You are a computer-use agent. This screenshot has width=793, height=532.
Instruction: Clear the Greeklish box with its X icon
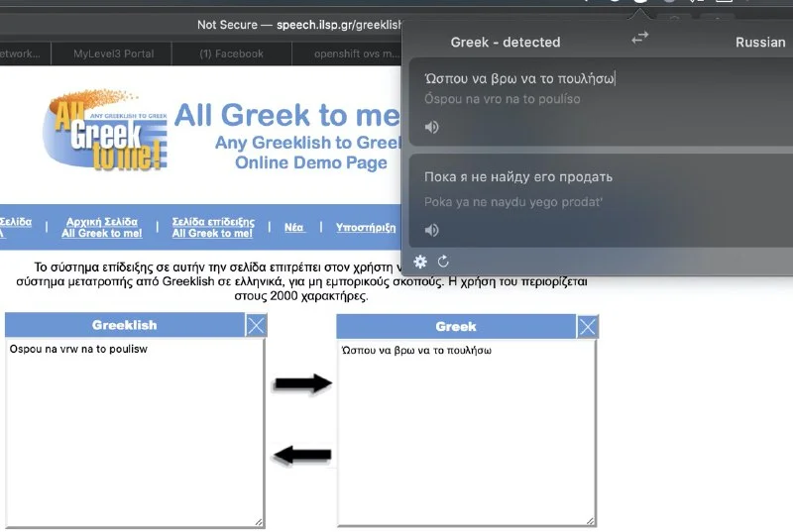tap(256, 326)
